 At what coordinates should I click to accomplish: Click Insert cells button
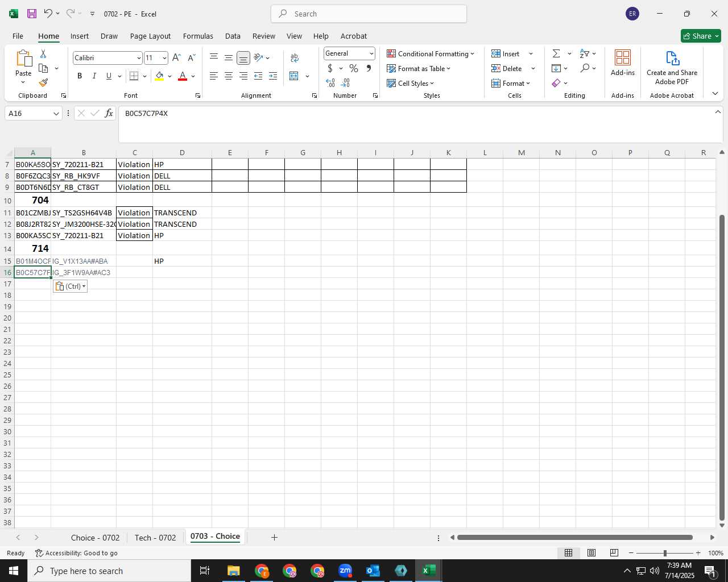tap(506, 53)
